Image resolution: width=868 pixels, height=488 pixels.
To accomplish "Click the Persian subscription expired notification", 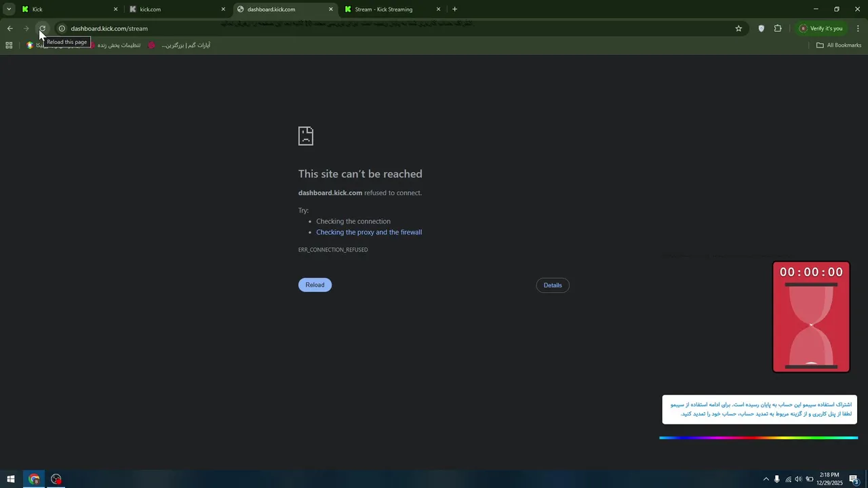I will coord(759,409).
